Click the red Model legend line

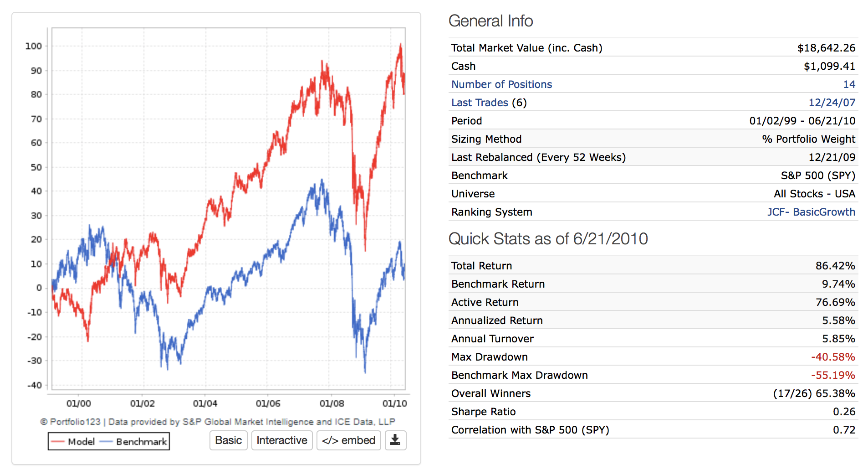(x=58, y=441)
